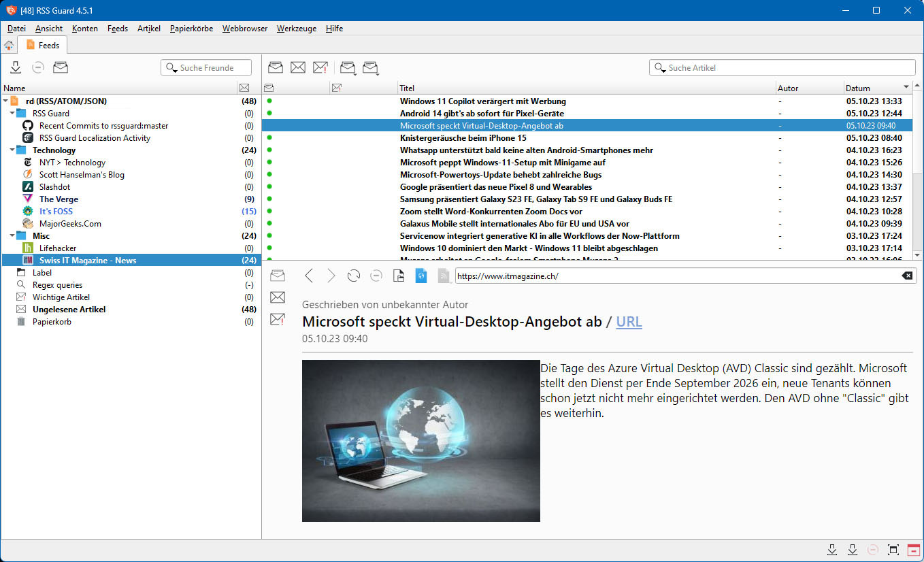The width and height of the screenshot is (924, 562).
Task: Click stop icon in feed list toolbar
Action: (38, 67)
